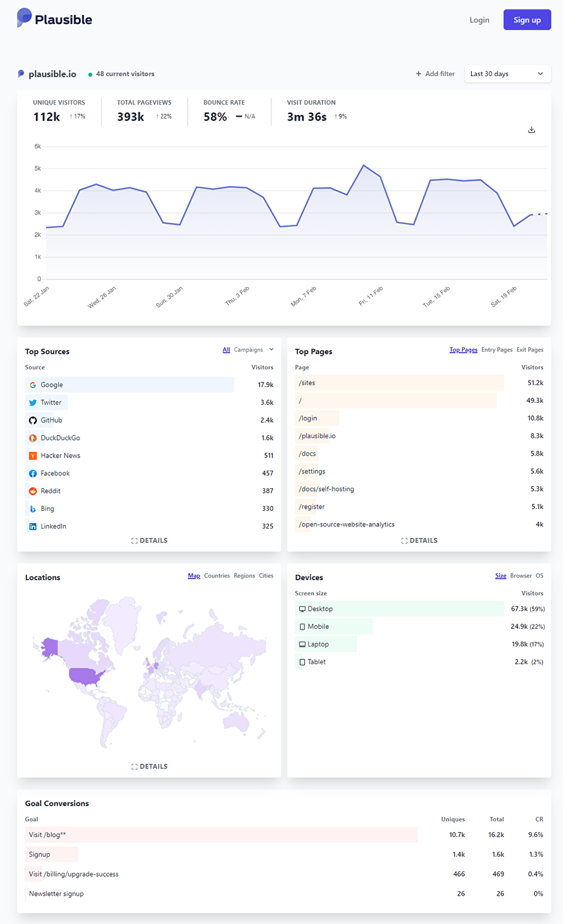Select the All tab in Top Sources
The image size is (563, 924).
click(226, 350)
